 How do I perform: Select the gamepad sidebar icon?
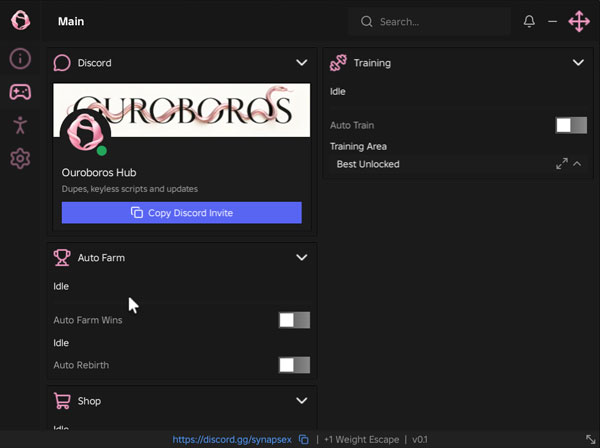tap(20, 92)
